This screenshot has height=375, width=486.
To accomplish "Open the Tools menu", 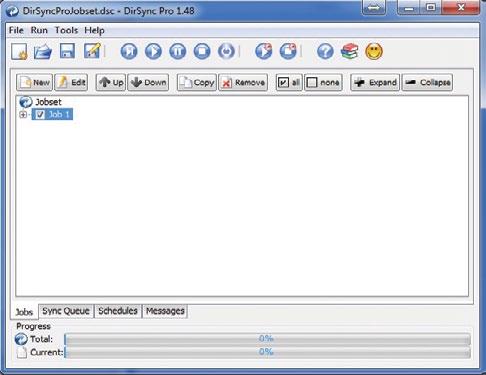I will [x=66, y=30].
